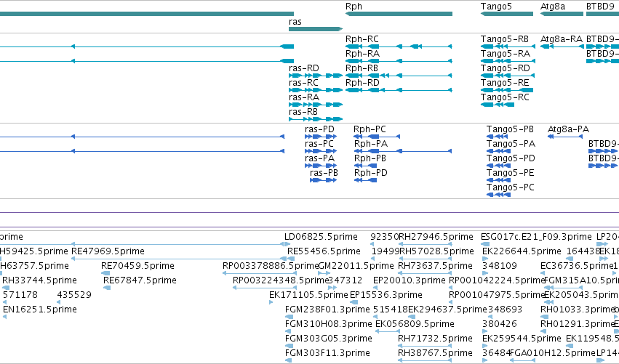Pick EST EK056809.5prime label
The height and width of the screenshot is (364, 619).
click(415, 324)
